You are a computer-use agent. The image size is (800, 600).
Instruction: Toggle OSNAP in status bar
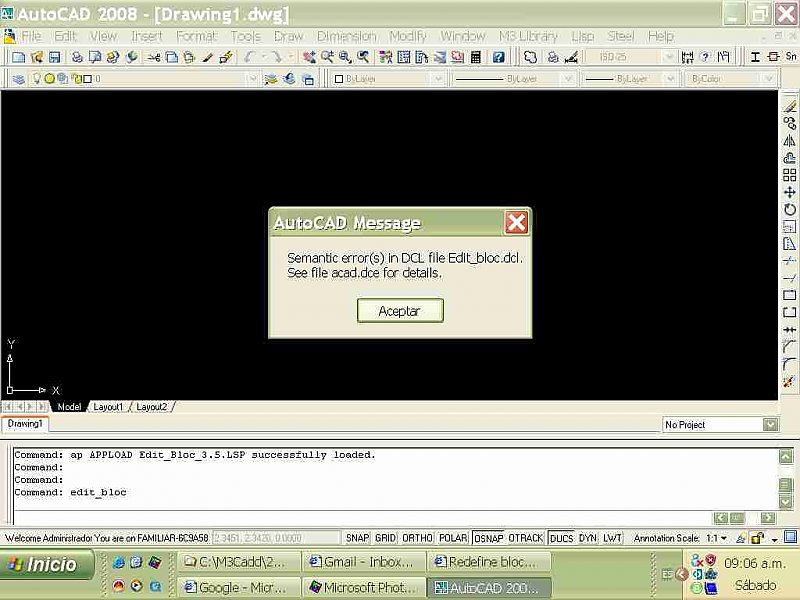(488, 538)
